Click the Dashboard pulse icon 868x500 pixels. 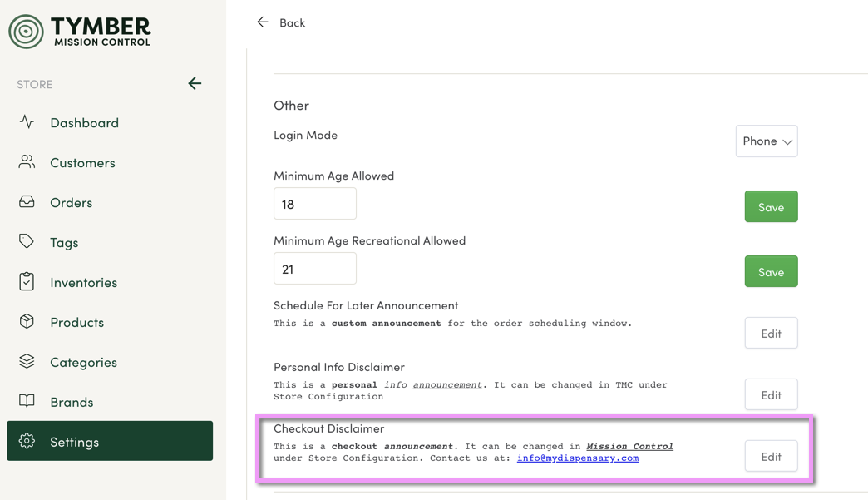click(27, 122)
